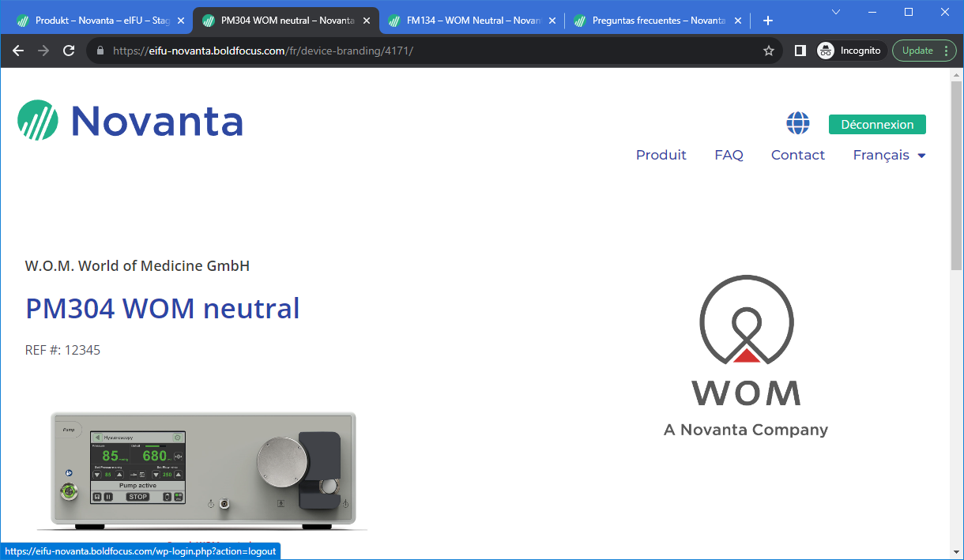Viewport: 964px width, 560px height.
Task: Click the scrollbar down arrow
Action: pyautogui.click(x=956, y=552)
